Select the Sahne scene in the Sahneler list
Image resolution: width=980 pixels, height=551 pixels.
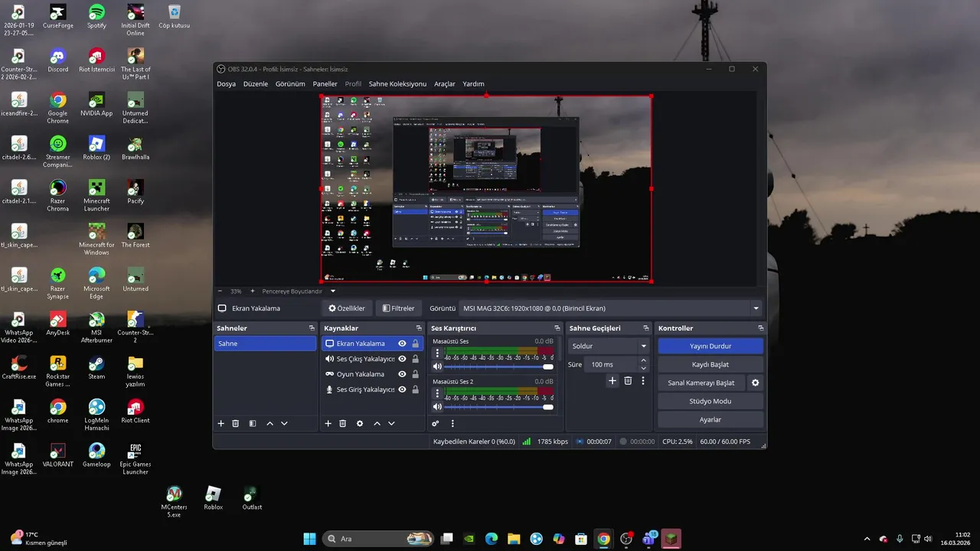pyautogui.click(x=265, y=344)
